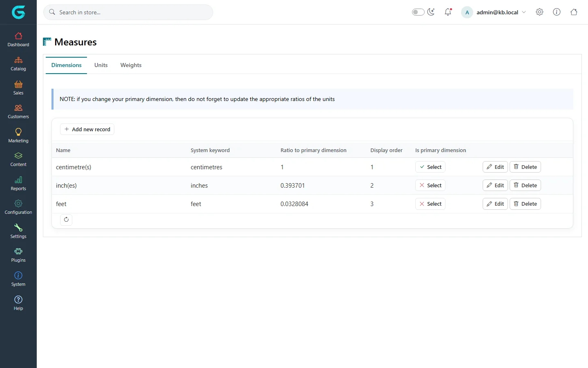The width and height of the screenshot is (588, 368).
Task: Switch to the Weights tab
Action: 131,65
